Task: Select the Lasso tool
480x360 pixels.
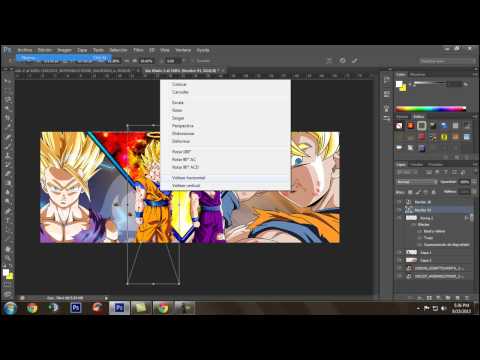Action: [x=8, y=99]
